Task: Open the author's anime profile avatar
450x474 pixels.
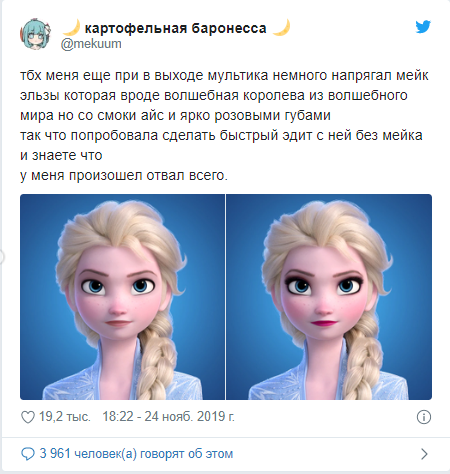Action: [x=36, y=34]
